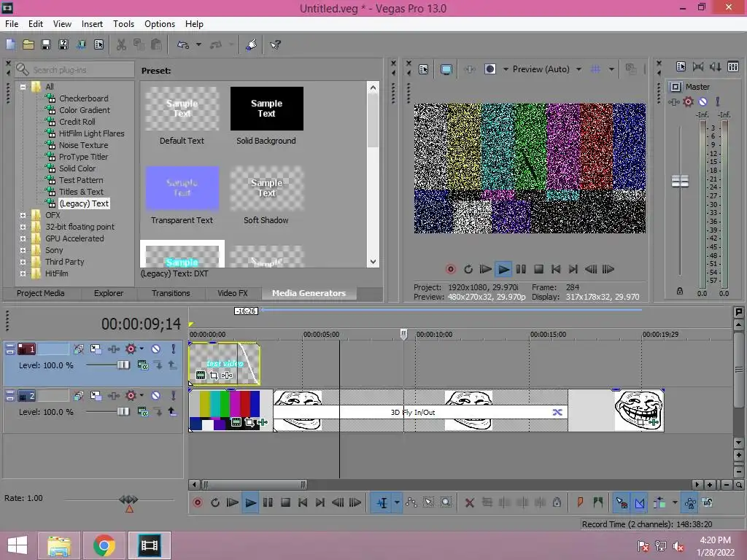The height and width of the screenshot is (560, 747).
Task: Click the Master volume fader handle
Action: (x=680, y=182)
